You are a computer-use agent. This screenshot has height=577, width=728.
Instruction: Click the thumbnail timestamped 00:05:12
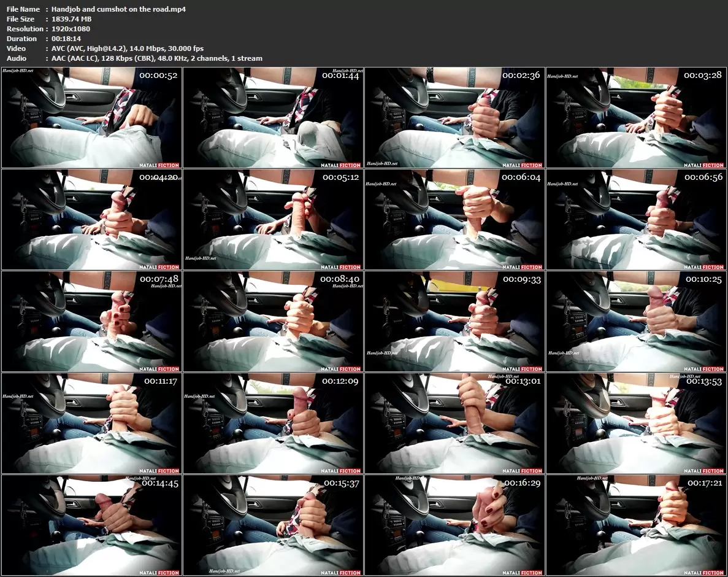(x=274, y=220)
